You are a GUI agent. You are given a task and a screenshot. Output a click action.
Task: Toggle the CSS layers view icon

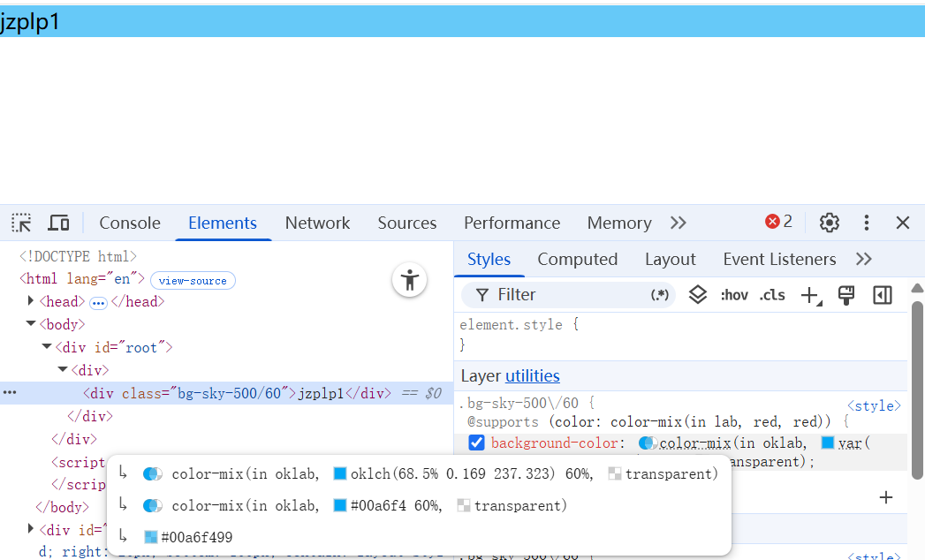point(697,294)
